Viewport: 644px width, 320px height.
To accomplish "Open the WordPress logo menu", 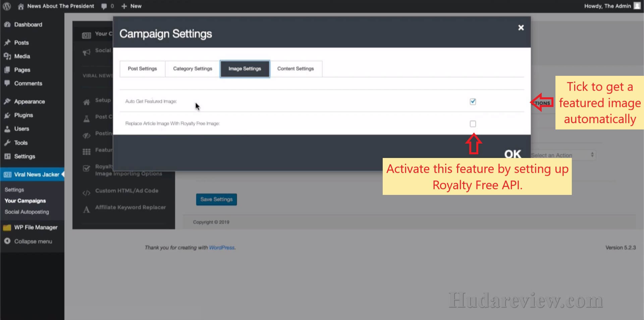I will [7, 6].
